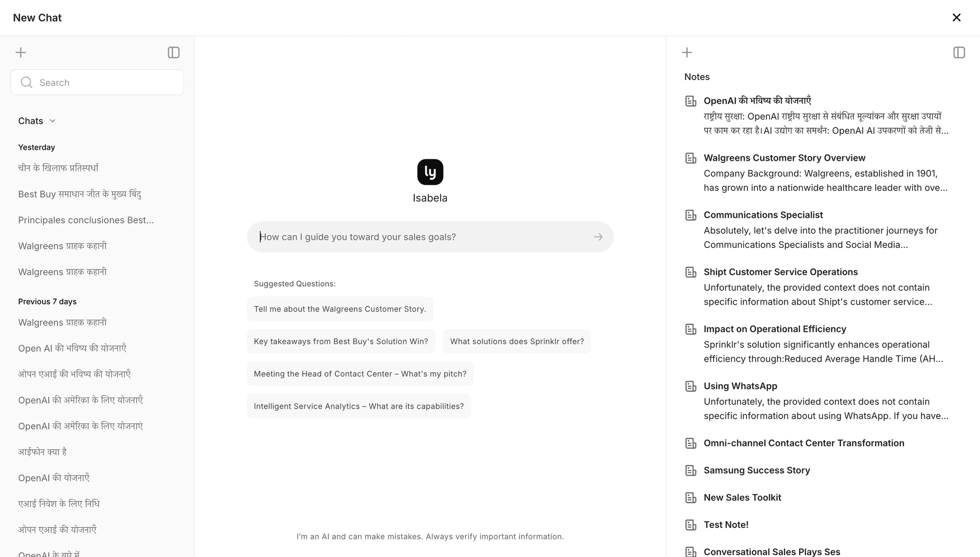The image size is (980, 557).
Task: Open note titled 'Communications Specialist'
Action: 763,215
